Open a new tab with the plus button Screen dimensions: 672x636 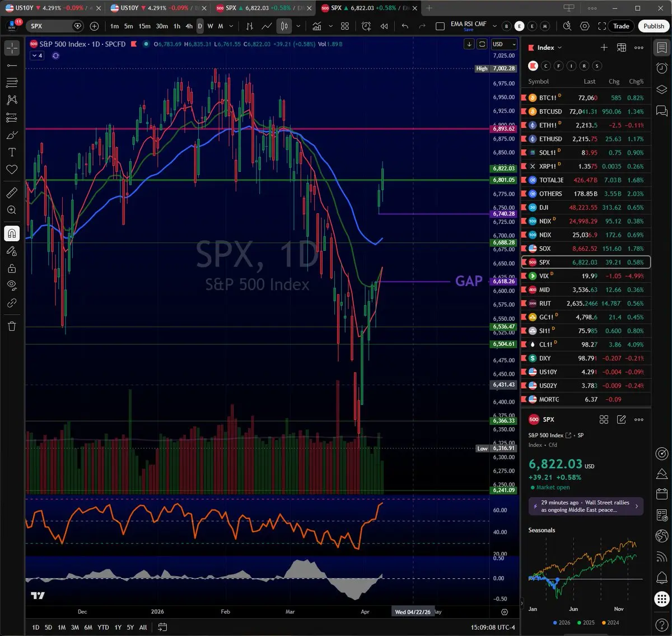(429, 8)
